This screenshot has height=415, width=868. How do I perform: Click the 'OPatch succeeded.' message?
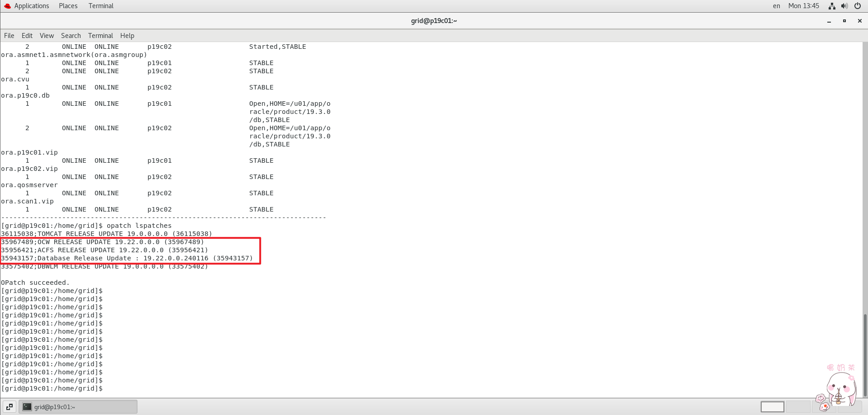pos(35,283)
